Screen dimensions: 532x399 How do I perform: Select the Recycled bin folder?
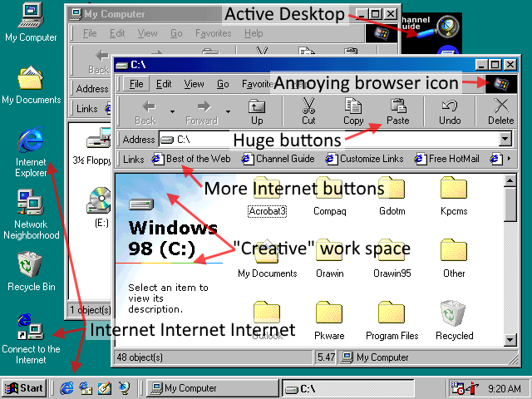coord(454,321)
